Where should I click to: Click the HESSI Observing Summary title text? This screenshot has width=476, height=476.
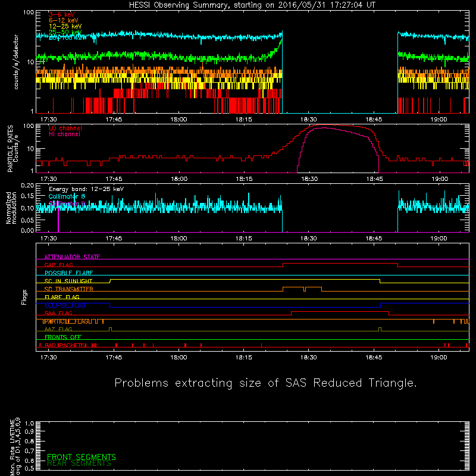(252, 5)
